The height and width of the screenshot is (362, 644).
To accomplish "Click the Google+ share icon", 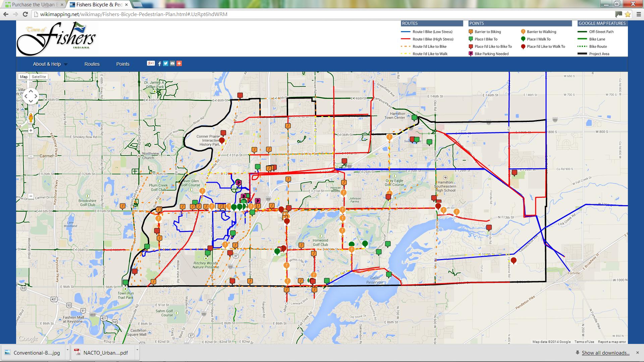I will 151,63.
